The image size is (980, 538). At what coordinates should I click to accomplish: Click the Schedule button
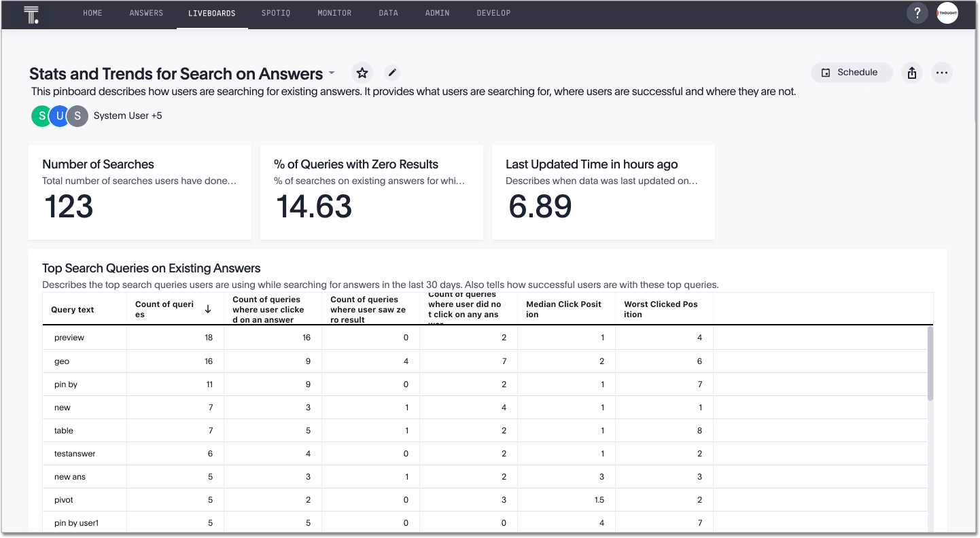(x=851, y=72)
